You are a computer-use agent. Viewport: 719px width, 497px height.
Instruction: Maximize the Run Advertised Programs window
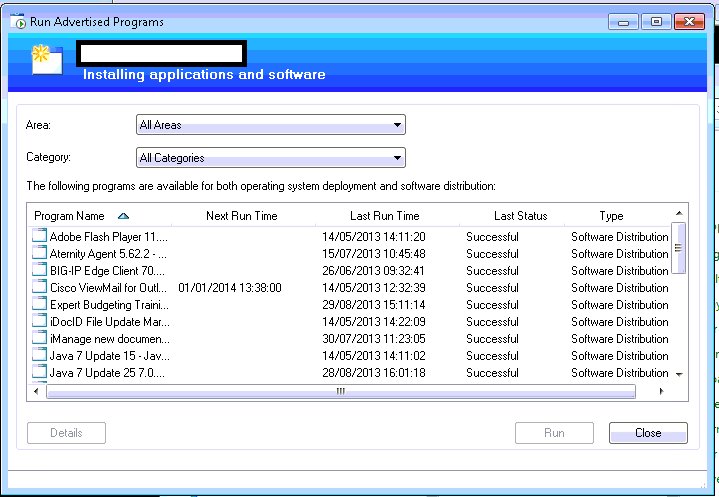tap(656, 22)
